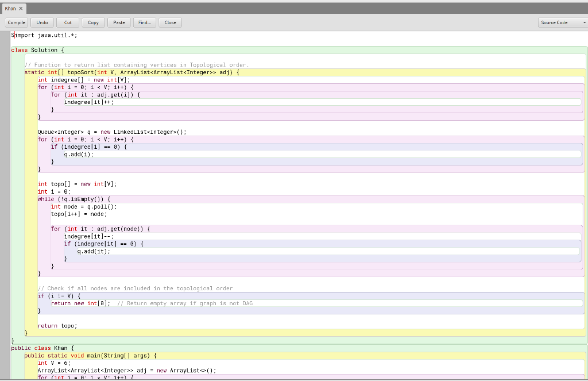Open the Find dialog

tap(144, 22)
